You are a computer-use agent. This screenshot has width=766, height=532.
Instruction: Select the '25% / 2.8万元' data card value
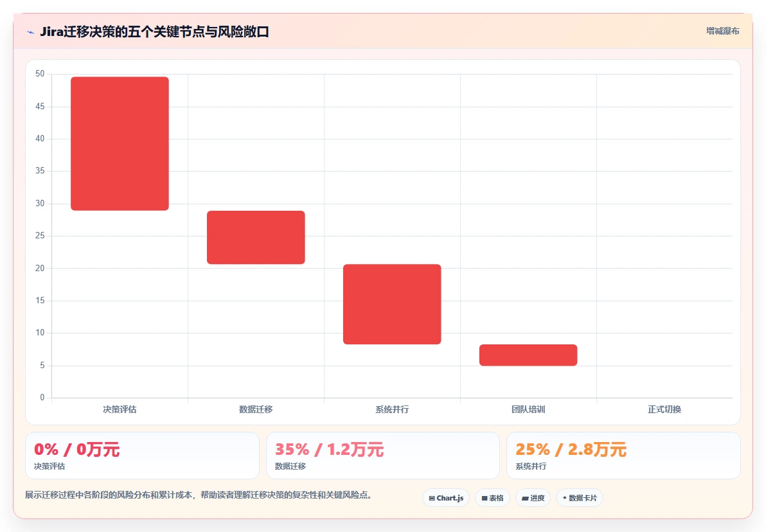coord(571,450)
